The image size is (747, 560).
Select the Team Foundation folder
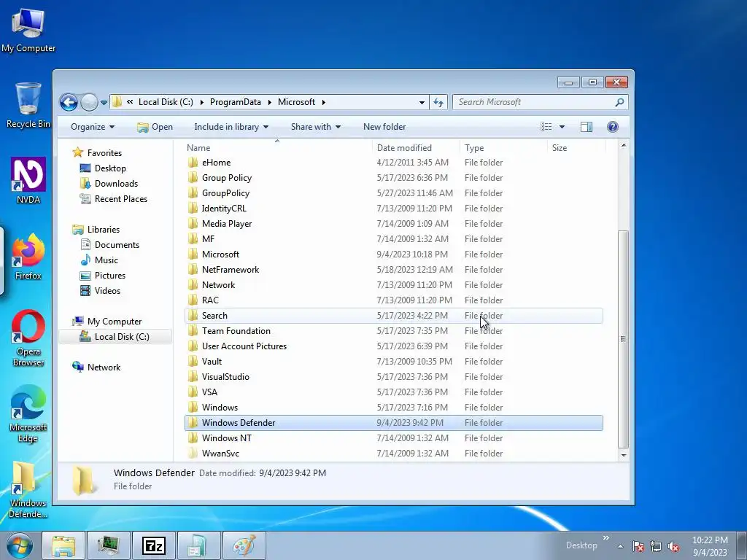(x=393, y=330)
